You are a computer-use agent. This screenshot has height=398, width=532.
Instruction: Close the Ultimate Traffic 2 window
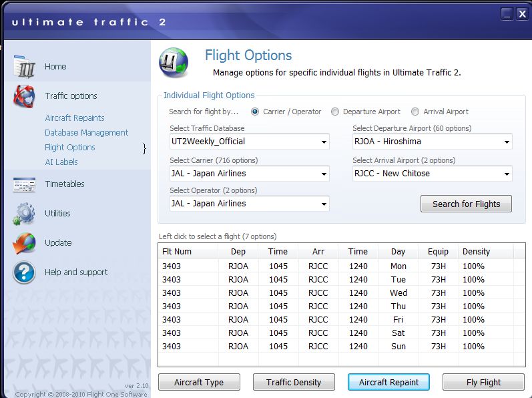[522, 14]
